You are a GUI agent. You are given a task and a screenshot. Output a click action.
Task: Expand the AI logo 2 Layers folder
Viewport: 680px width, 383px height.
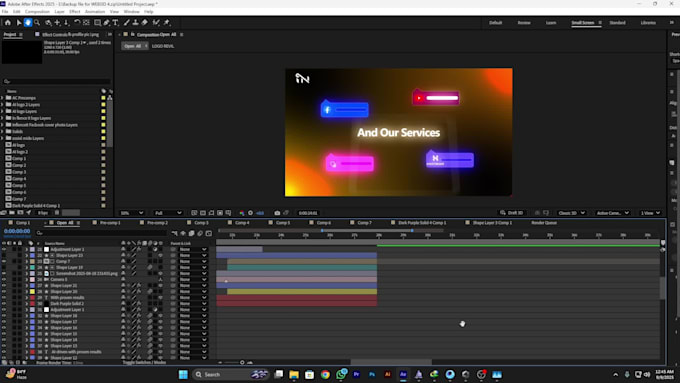[x=3, y=105]
